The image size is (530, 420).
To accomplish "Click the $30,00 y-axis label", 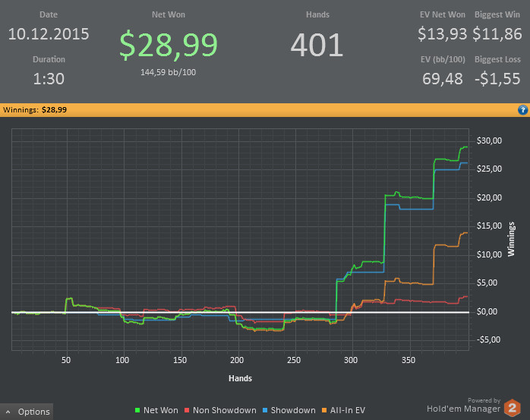I will point(489,141).
